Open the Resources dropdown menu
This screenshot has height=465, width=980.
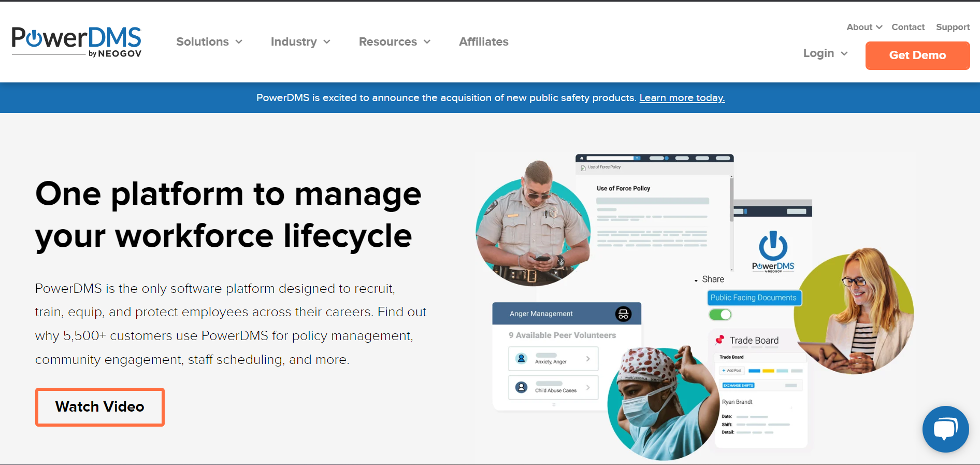(395, 42)
